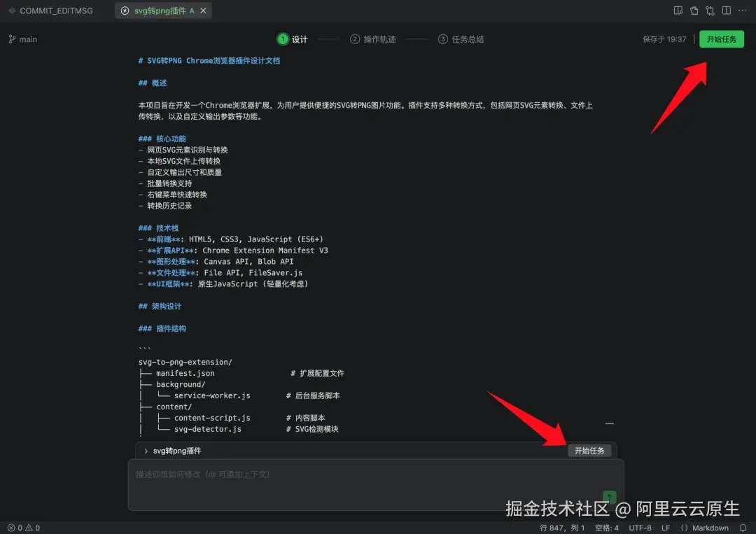Click the UTF-8 encoding selector
Viewport: 756px width, 534px height.
[x=639, y=527]
